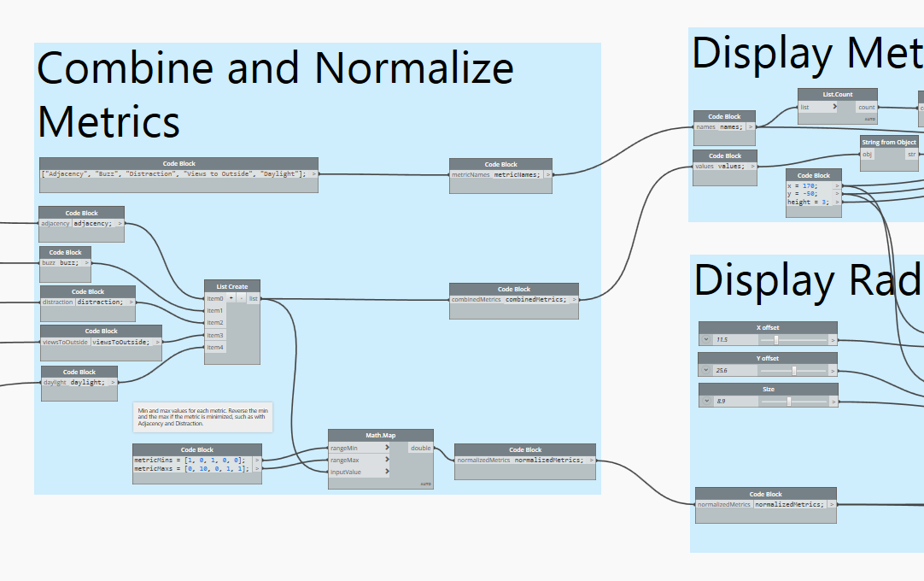Click the Y offset slider handle
924x581 pixels.
pyautogui.click(x=794, y=370)
